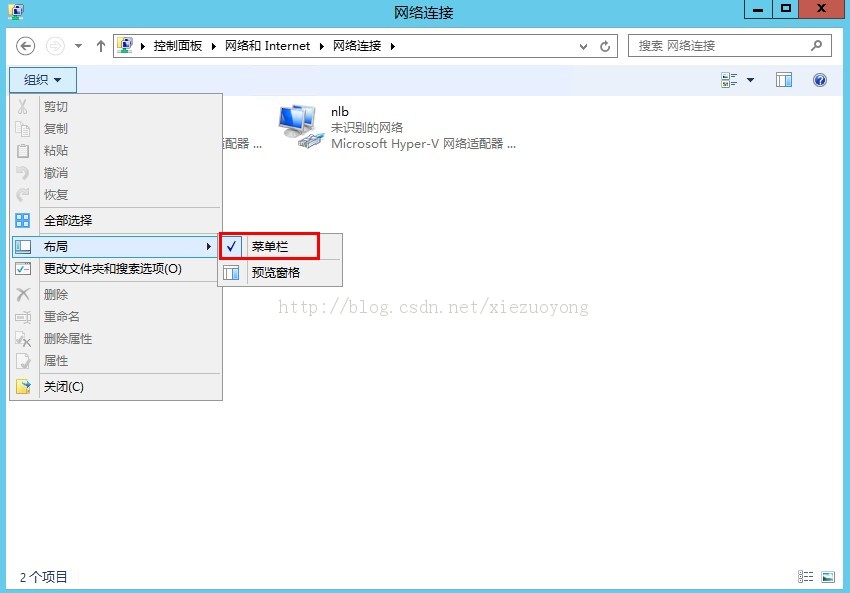Select the nlb network adapter icon

coord(301,126)
